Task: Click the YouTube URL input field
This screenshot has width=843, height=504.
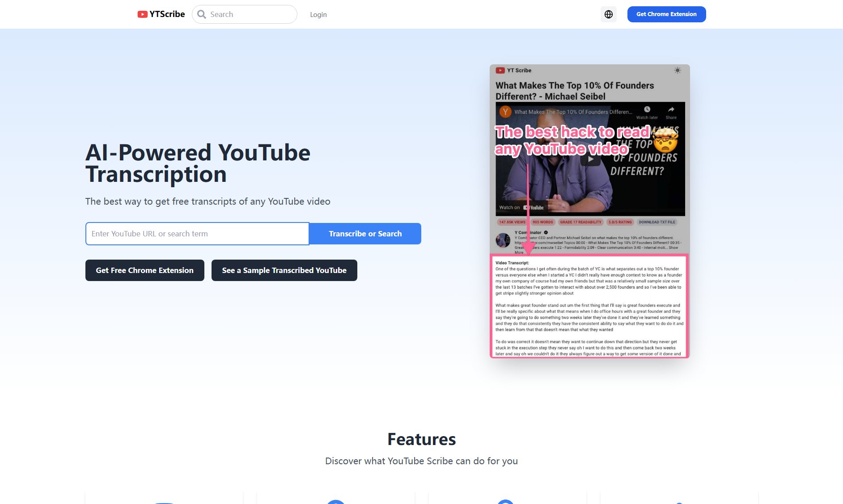Action: click(x=197, y=233)
